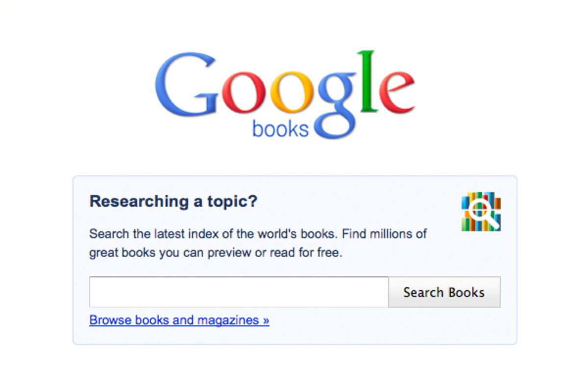The height and width of the screenshot is (392, 588).
Task: Click the 'great books you can preview' line
Action: 216,253
